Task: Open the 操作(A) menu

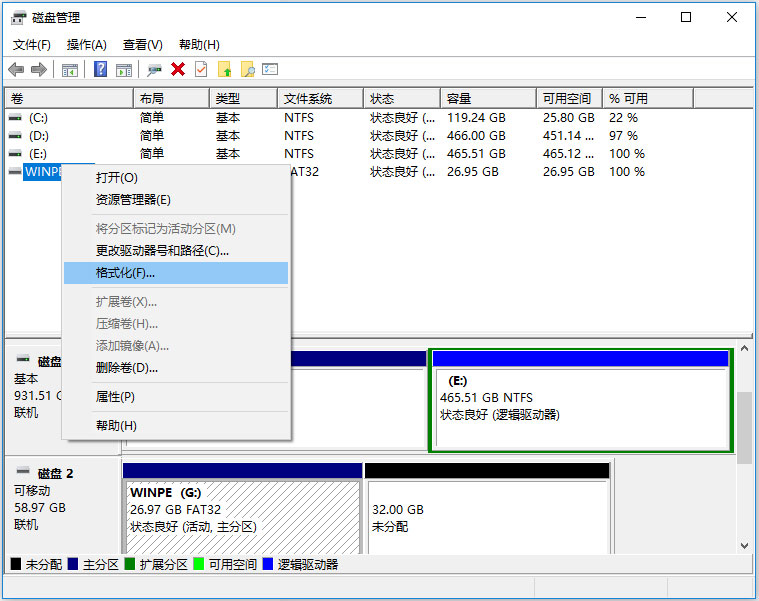Action: click(x=87, y=45)
